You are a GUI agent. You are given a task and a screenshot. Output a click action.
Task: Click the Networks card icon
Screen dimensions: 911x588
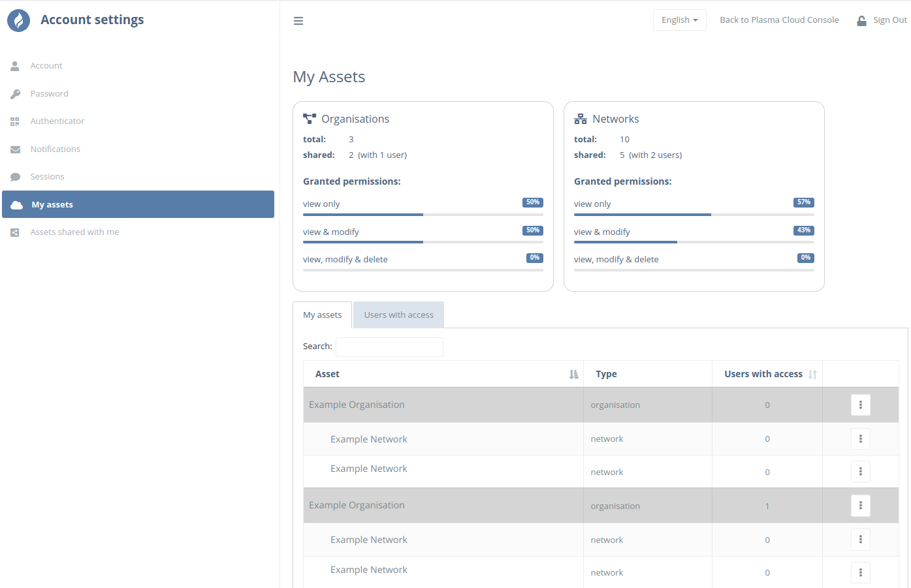pyautogui.click(x=581, y=119)
